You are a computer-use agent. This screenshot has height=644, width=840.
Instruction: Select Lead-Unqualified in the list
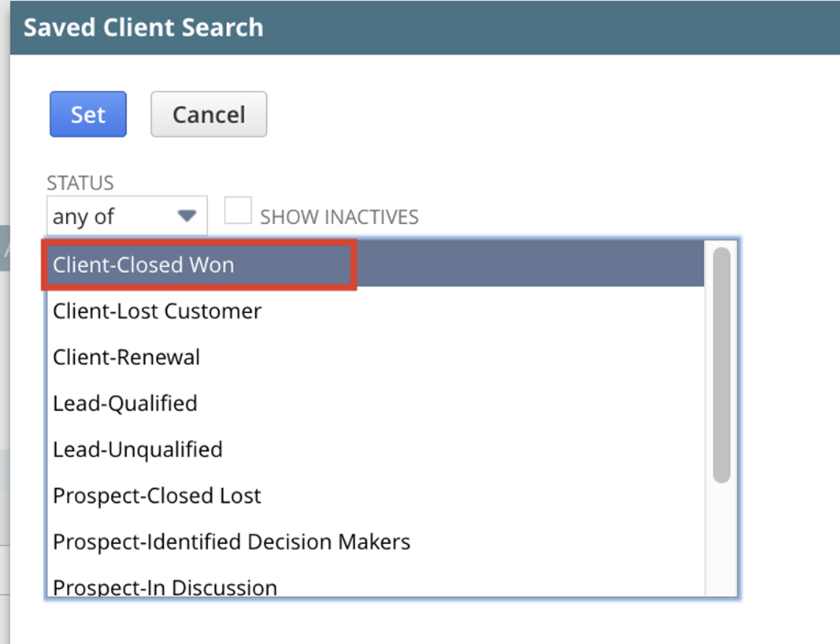(x=376, y=450)
